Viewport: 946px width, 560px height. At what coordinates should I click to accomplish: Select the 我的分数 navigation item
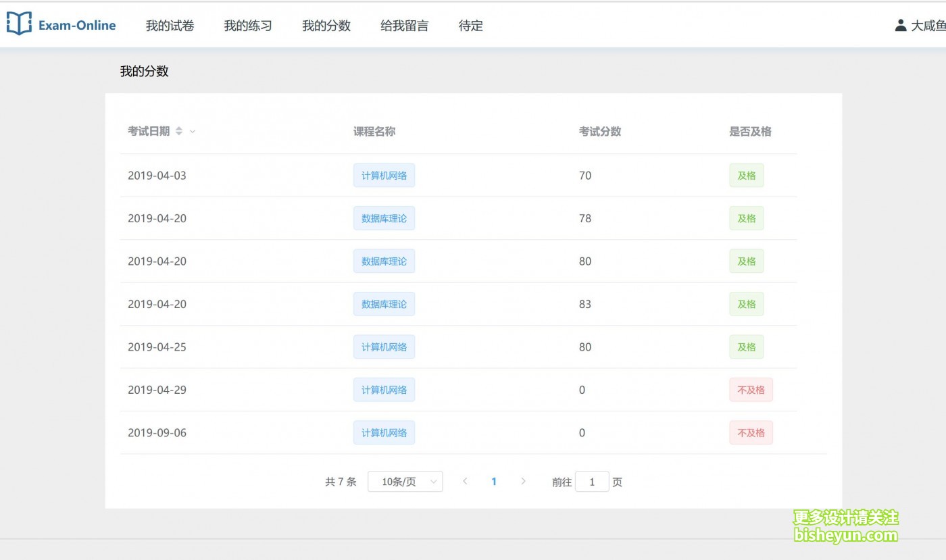tap(326, 26)
